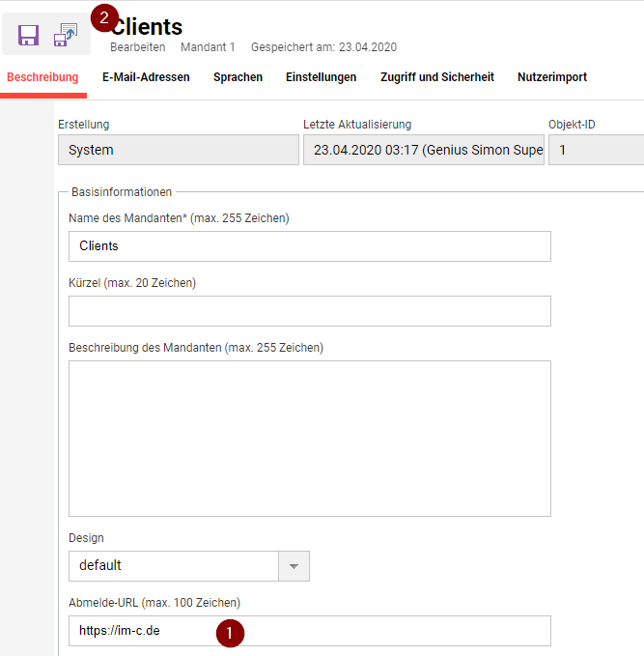The height and width of the screenshot is (656, 644).
Task: Go to the Sprachen tab
Action: click(238, 77)
